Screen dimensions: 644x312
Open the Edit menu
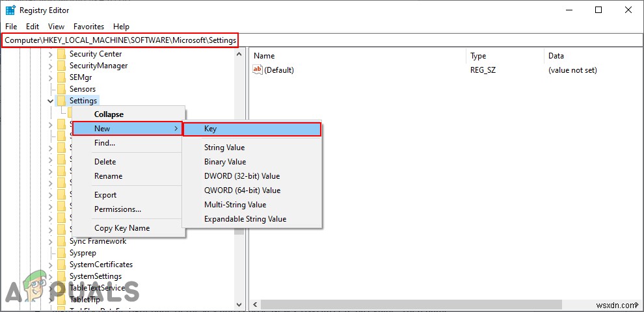click(x=33, y=26)
